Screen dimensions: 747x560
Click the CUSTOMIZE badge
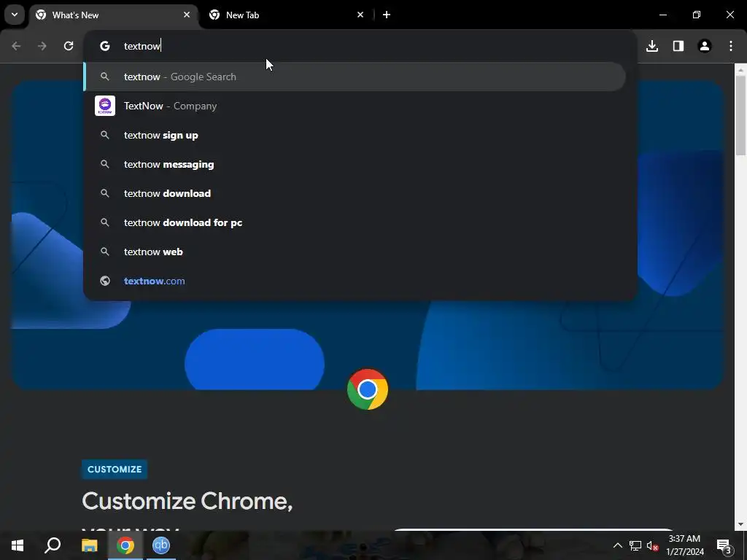coord(115,469)
